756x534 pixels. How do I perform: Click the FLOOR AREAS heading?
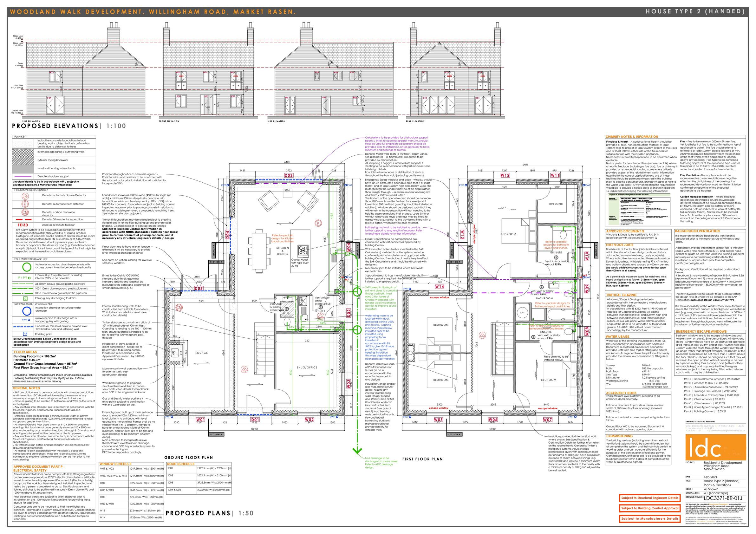pyautogui.click(x=25, y=352)
